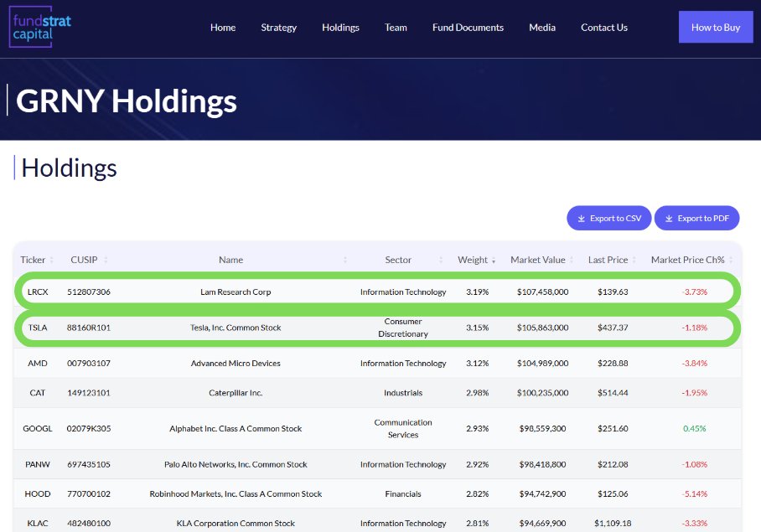The width and height of the screenshot is (761, 532).
Task: Click Alphabet Inc. Class A name
Action: pyautogui.click(x=236, y=429)
